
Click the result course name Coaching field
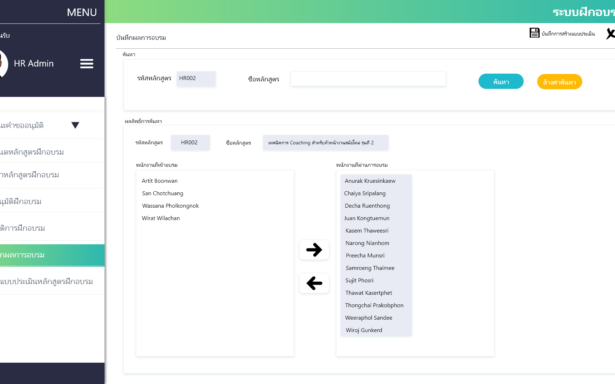[326, 143]
